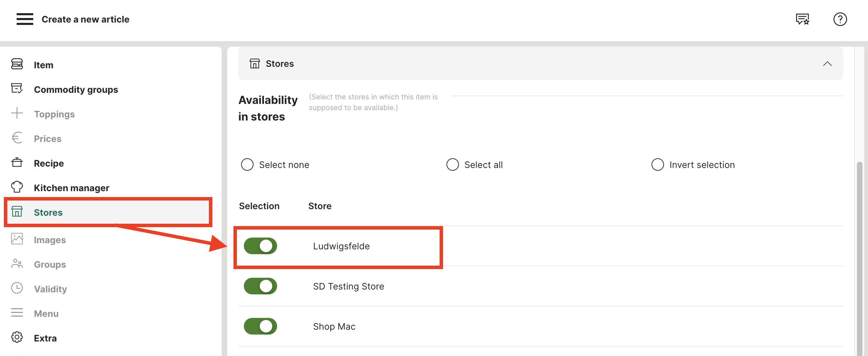Click the Extra gear icon
The image size is (868, 356).
pos(17,337)
